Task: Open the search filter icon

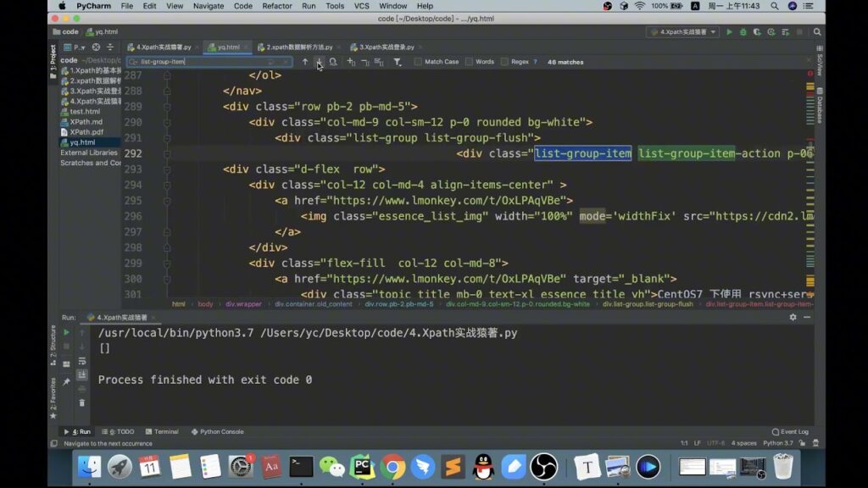Action: click(x=398, y=62)
